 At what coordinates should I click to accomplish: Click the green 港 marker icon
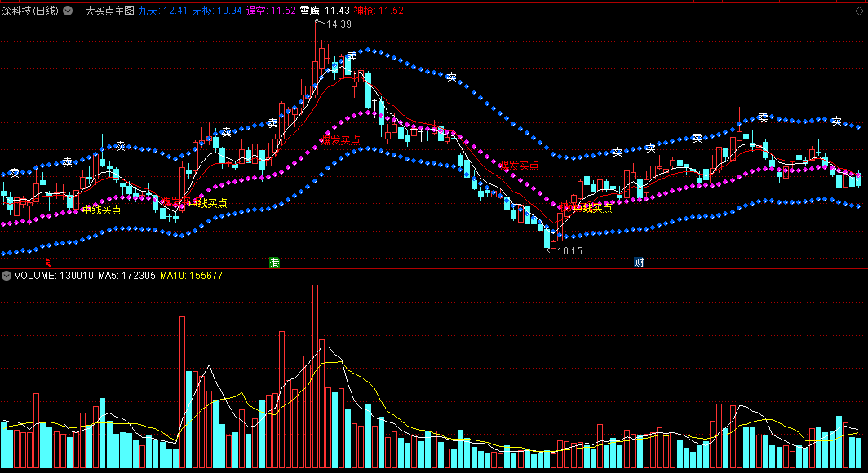[275, 263]
